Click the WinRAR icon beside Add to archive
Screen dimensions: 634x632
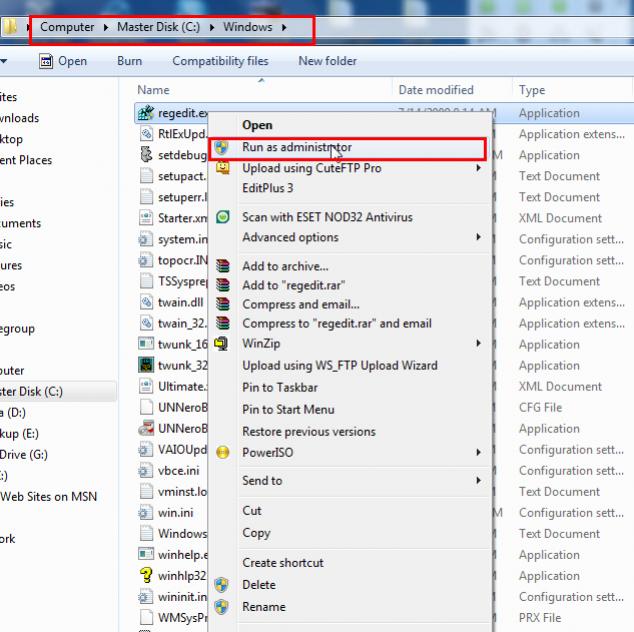tap(223, 266)
